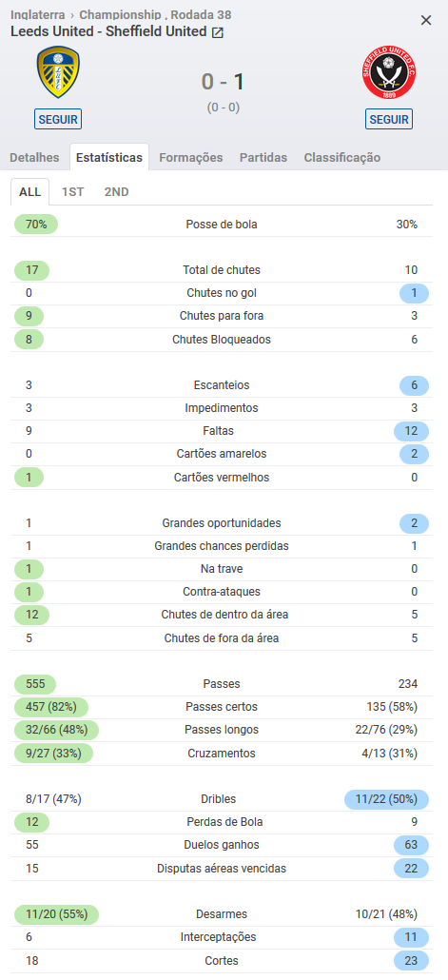448x980 pixels.
Task: Show ALL match period statistics
Action: pyautogui.click(x=30, y=192)
